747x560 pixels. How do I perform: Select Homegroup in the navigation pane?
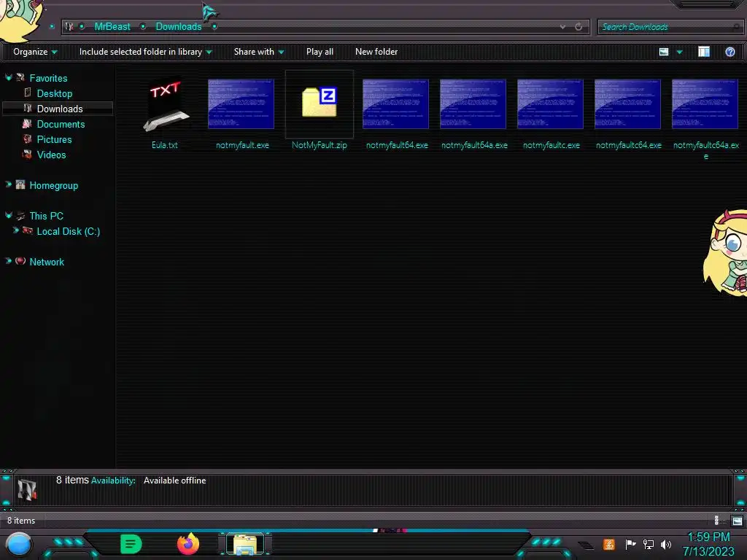tap(53, 185)
